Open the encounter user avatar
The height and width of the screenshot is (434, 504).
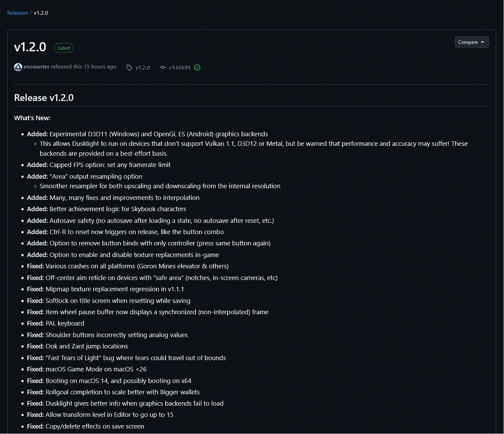click(x=18, y=67)
